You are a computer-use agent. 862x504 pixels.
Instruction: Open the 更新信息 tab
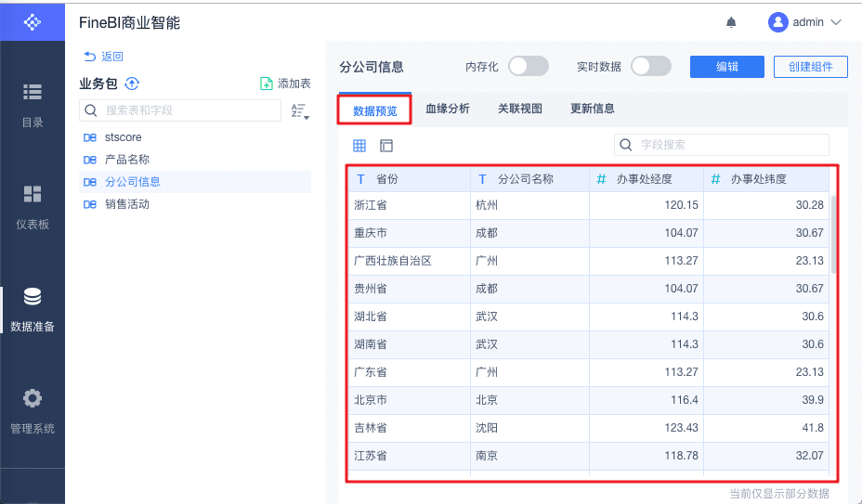(x=593, y=109)
